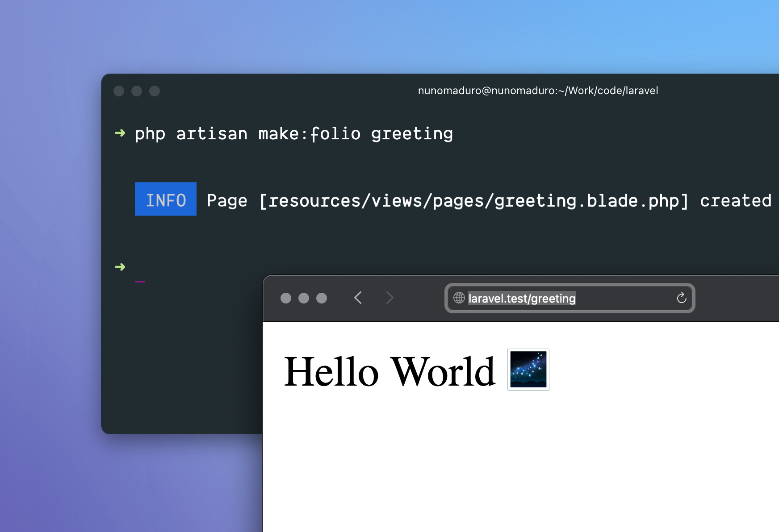
Task: Click the pink cursor in the terminal
Action: point(139,282)
